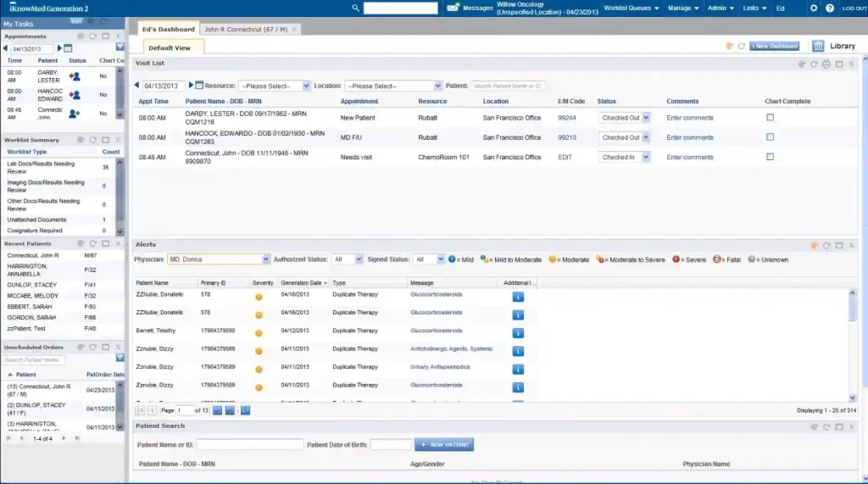Refresh the Worklist Summary panel

coord(93,140)
